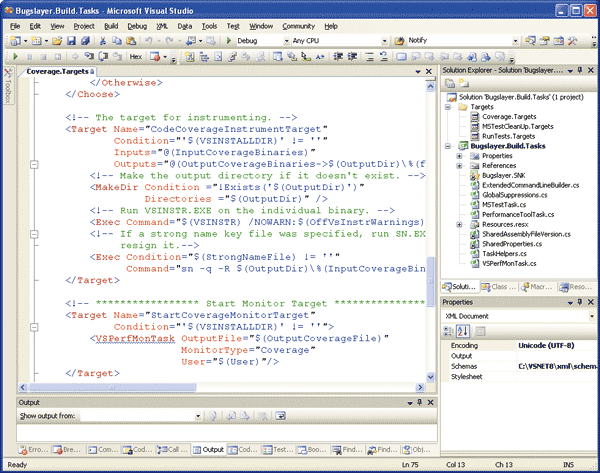Toggle auto-hide pin on Properties panel
The width and height of the screenshot is (600, 473).
[x=580, y=302]
